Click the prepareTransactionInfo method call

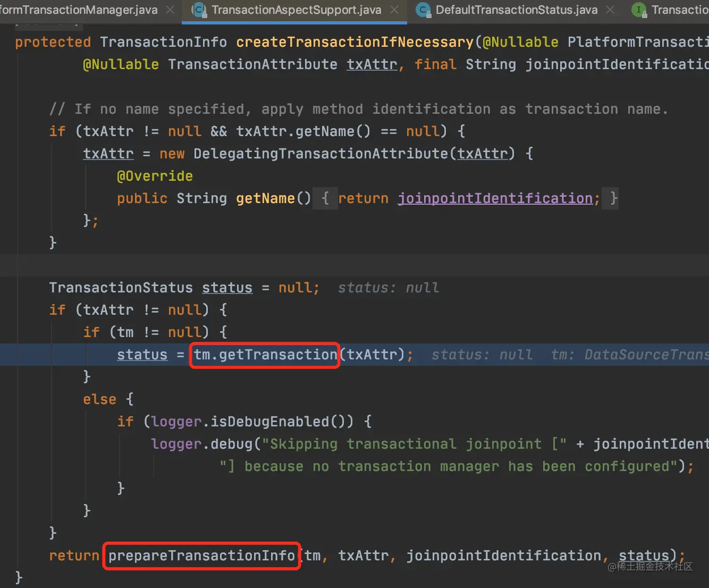click(x=201, y=556)
